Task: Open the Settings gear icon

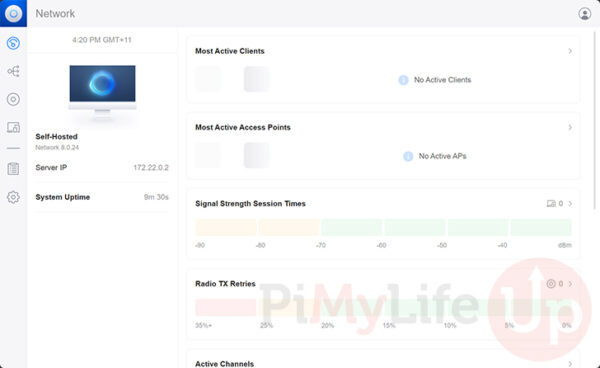Action: tap(13, 197)
